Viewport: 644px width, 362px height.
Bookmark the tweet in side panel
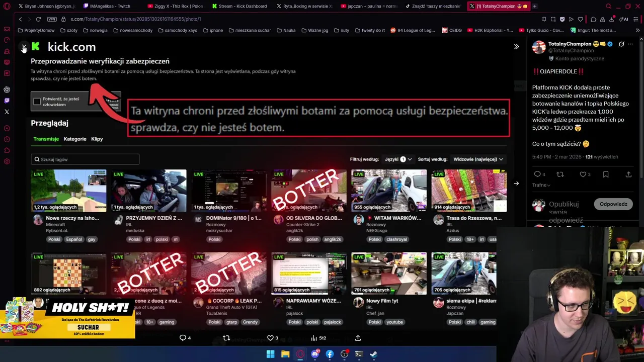point(606,174)
